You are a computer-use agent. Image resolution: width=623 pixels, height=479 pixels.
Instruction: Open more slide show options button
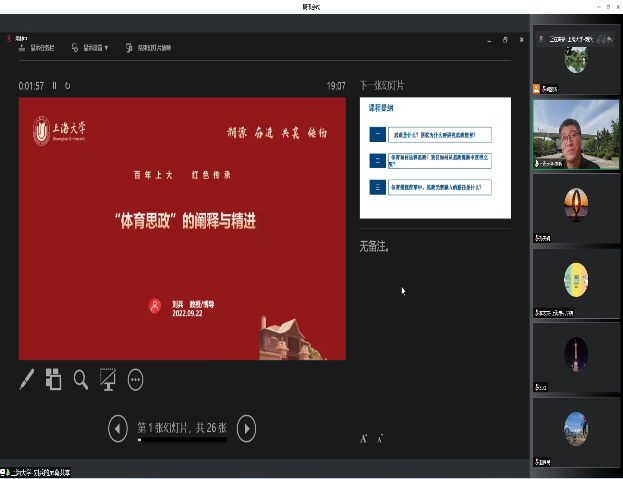[136, 379]
